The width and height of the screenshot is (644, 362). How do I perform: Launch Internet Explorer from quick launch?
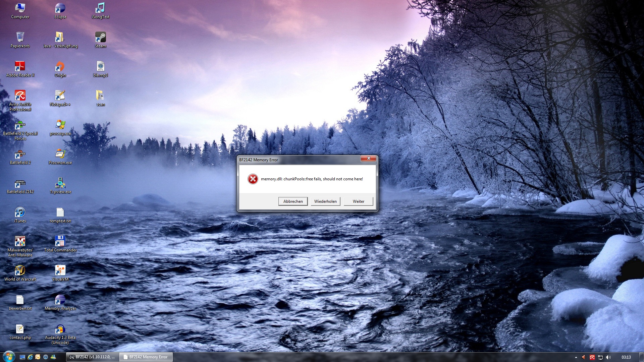point(30,357)
